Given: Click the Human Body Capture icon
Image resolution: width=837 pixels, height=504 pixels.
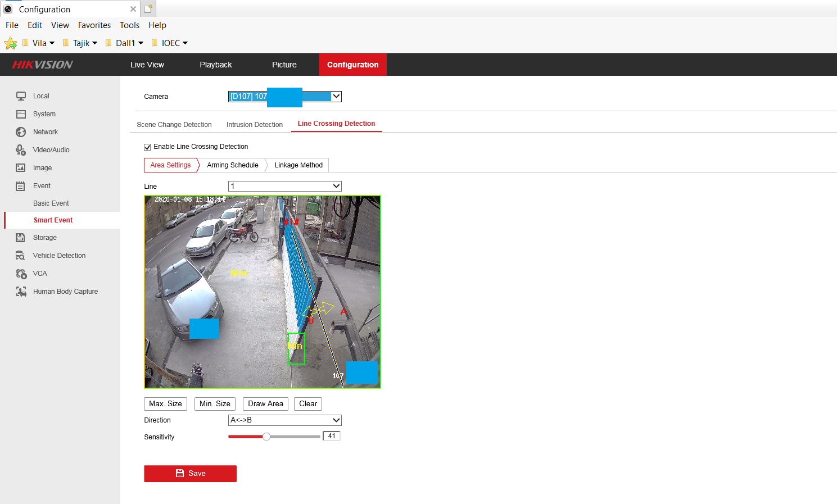Looking at the screenshot, I should click(x=21, y=292).
